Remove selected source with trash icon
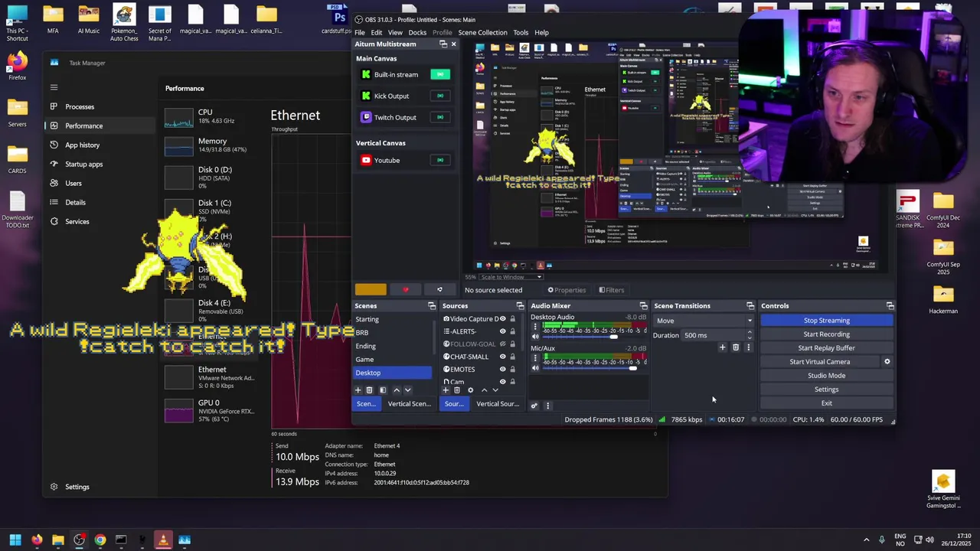 point(457,390)
